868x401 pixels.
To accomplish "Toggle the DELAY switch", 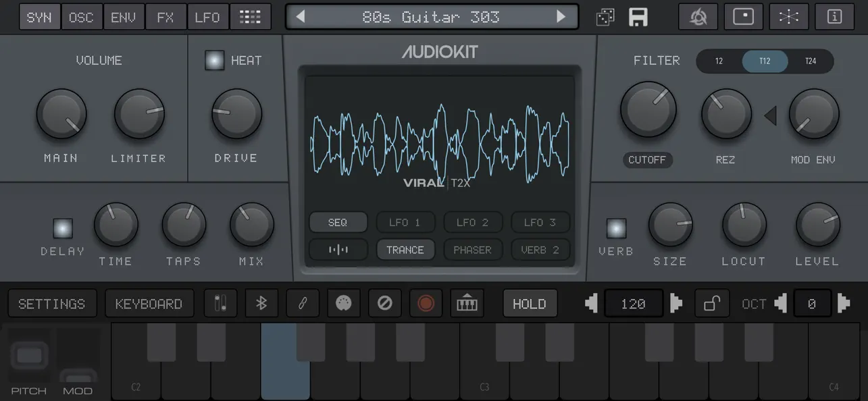I will (63, 229).
